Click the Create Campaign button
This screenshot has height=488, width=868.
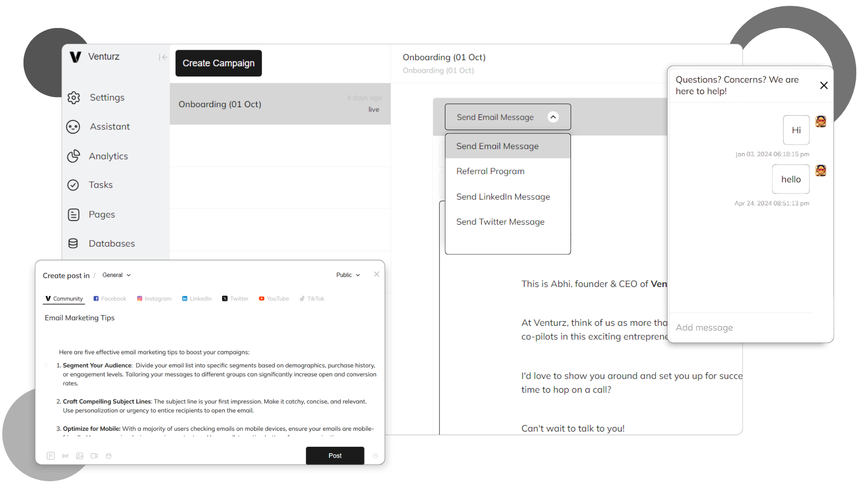pos(218,63)
